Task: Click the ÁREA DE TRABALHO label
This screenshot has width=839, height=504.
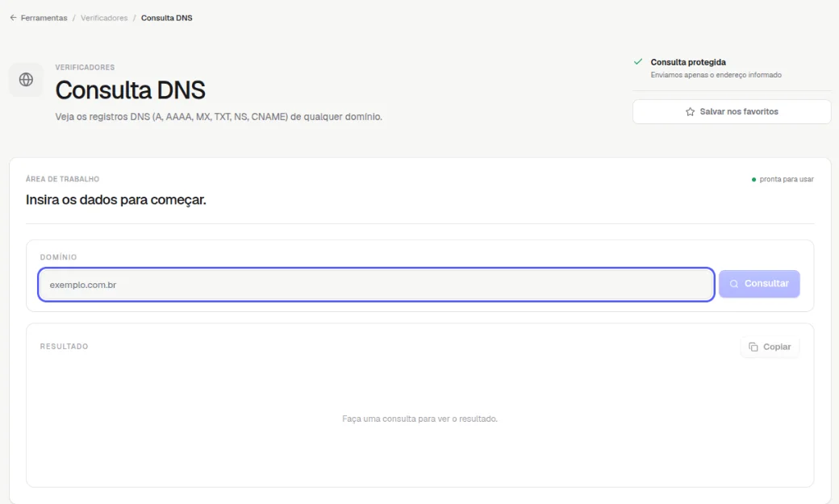Action: coord(63,179)
